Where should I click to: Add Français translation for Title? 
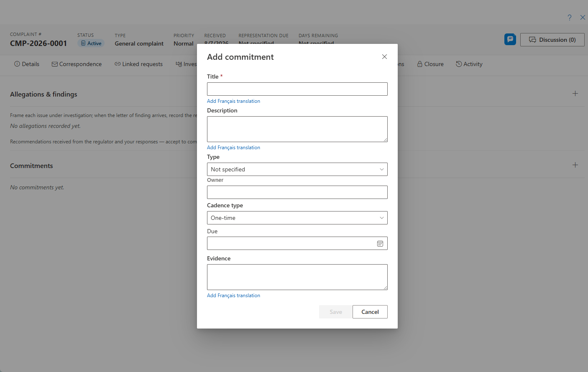(233, 101)
